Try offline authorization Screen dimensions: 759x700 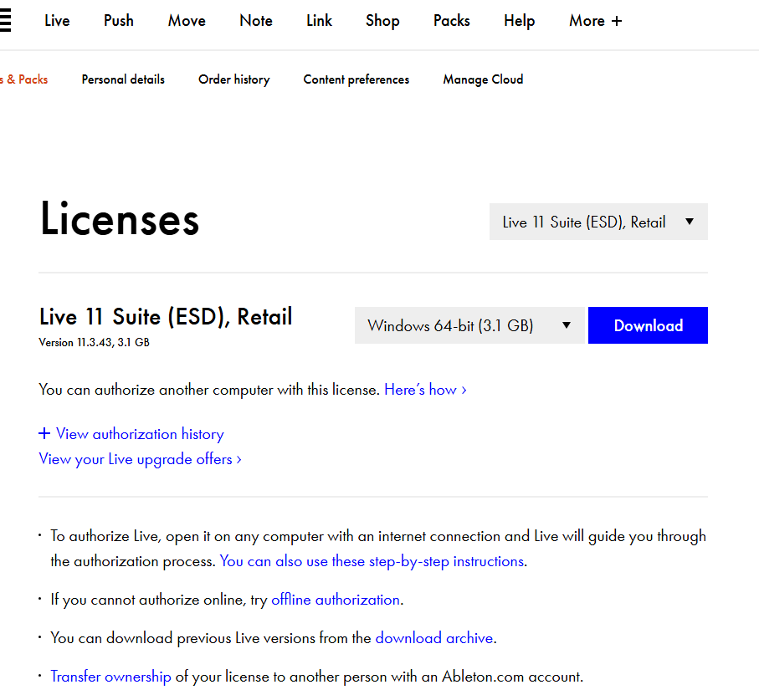335,599
